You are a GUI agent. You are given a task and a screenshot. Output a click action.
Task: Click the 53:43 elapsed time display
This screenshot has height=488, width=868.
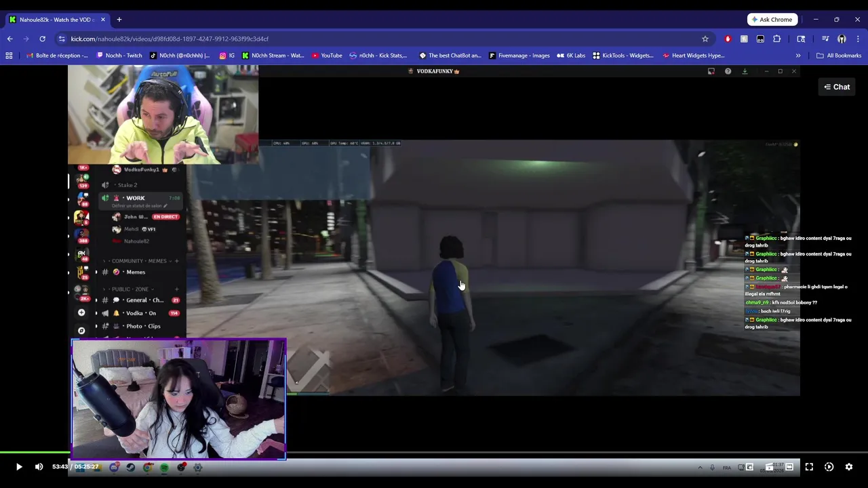(60, 466)
